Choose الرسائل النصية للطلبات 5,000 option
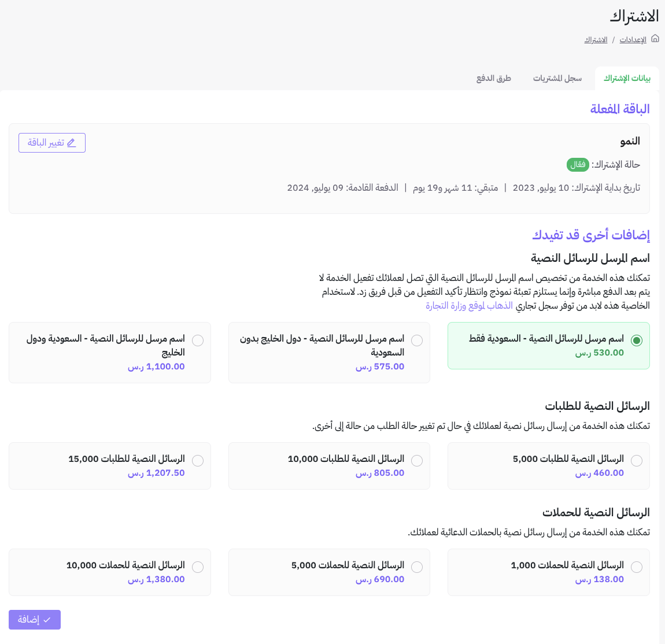This screenshot has height=644, width=665. pos(636,460)
